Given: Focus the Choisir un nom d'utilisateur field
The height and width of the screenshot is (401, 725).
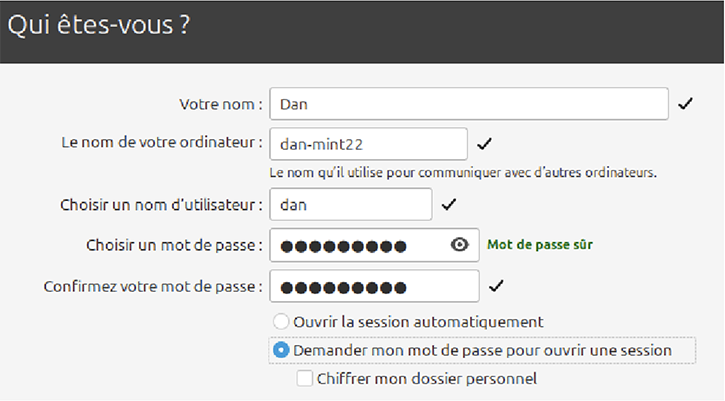Looking at the screenshot, I should tap(352, 205).
